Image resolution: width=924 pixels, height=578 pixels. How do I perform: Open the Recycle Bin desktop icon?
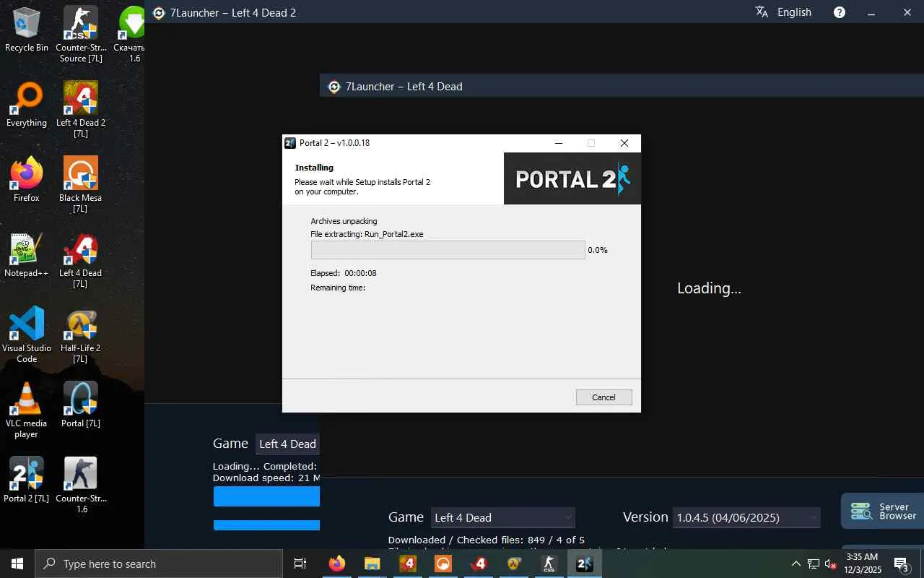click(27, 30)
